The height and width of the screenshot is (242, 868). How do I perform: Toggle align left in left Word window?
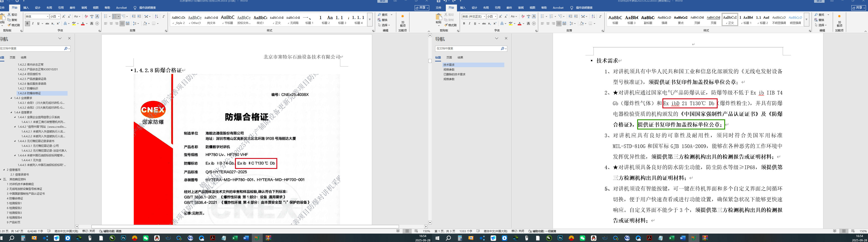tap(106, 24)
